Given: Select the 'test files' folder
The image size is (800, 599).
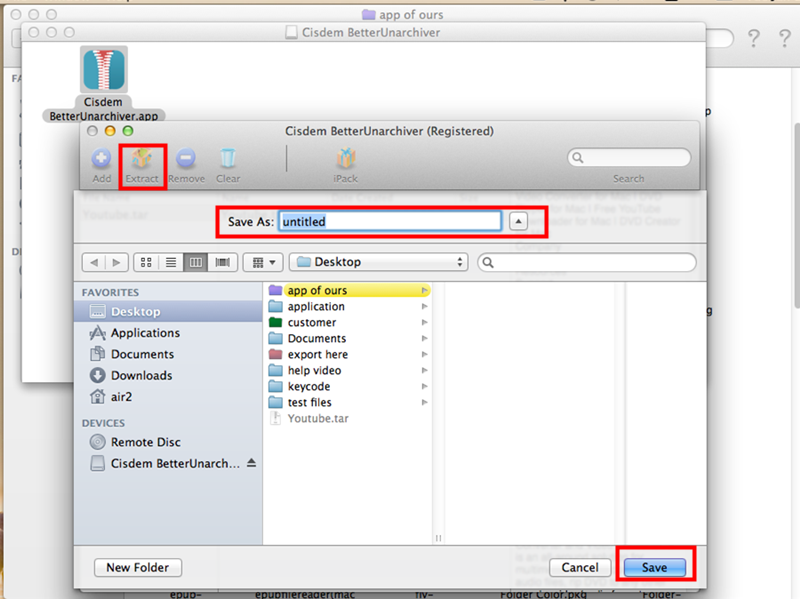Looking at the screenshot, I should (x=349, y=403).
